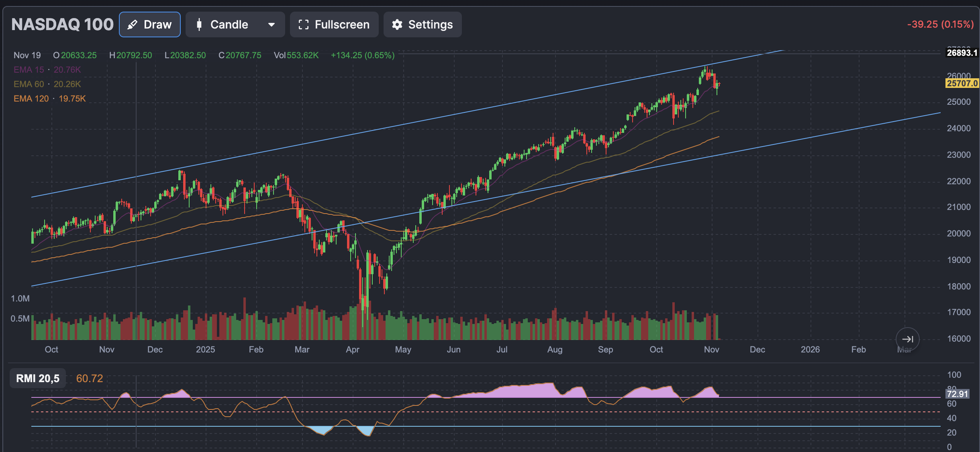Click the yellow 25707.0 price tag
980x452 pixels.
click(962, 83)
